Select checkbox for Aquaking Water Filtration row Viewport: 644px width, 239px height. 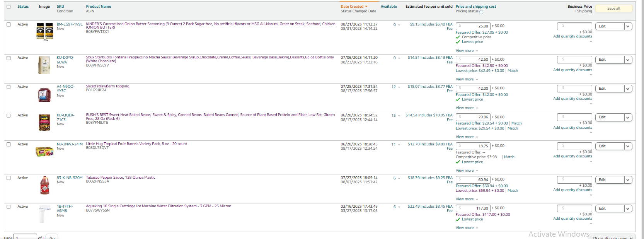pos(9,207)
